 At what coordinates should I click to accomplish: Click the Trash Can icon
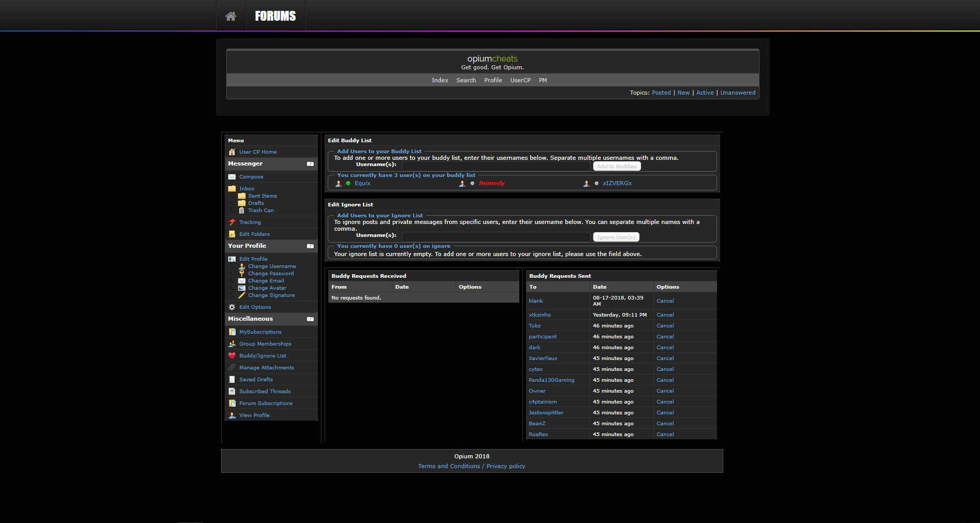click(241, 211)
